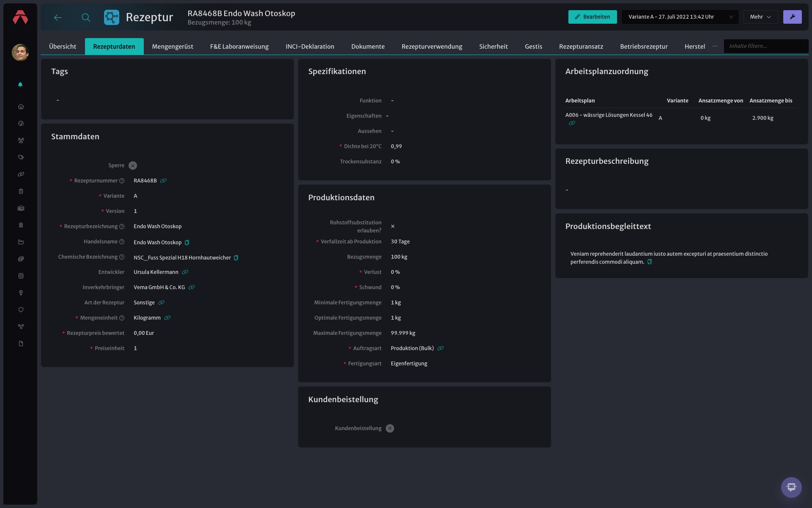
Task: Click the 2.900 kg Ansatzmenge value
Action: point(763,118)
